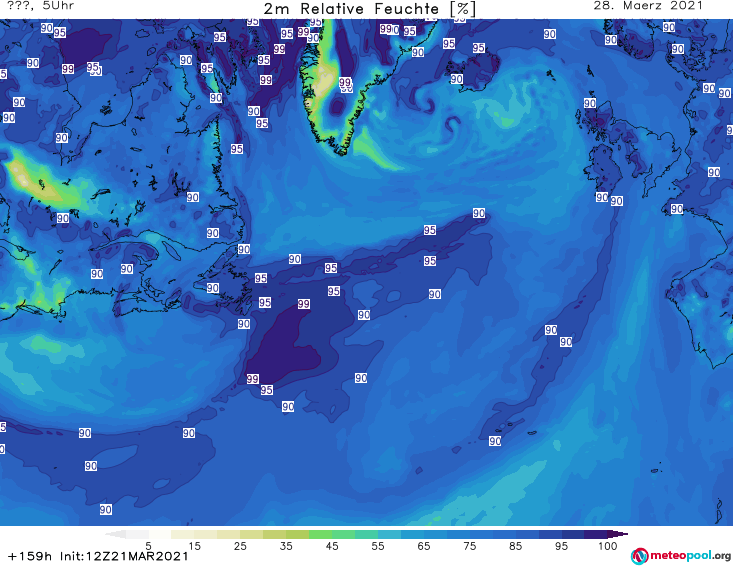Click legend value '75' on the colour bar
The image size is (733, 566).
pos(469,546)
